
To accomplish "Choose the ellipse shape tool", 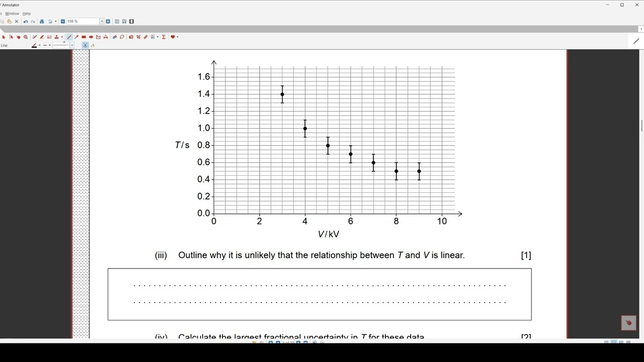I will pos(91,37).
